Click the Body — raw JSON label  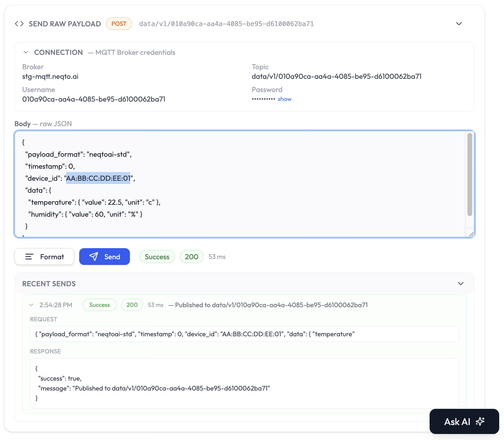click(43, 124)
